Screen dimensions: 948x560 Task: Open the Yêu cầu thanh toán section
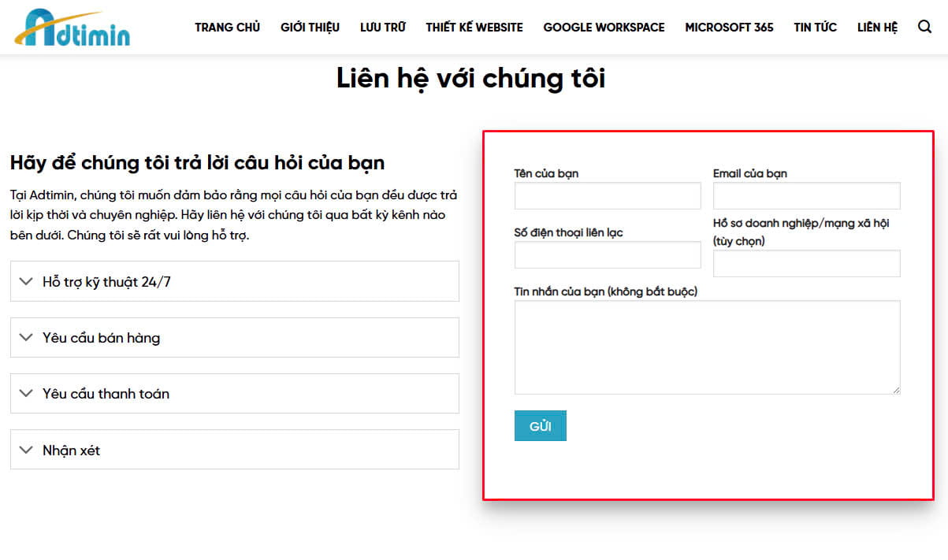[x=234, y=394]
